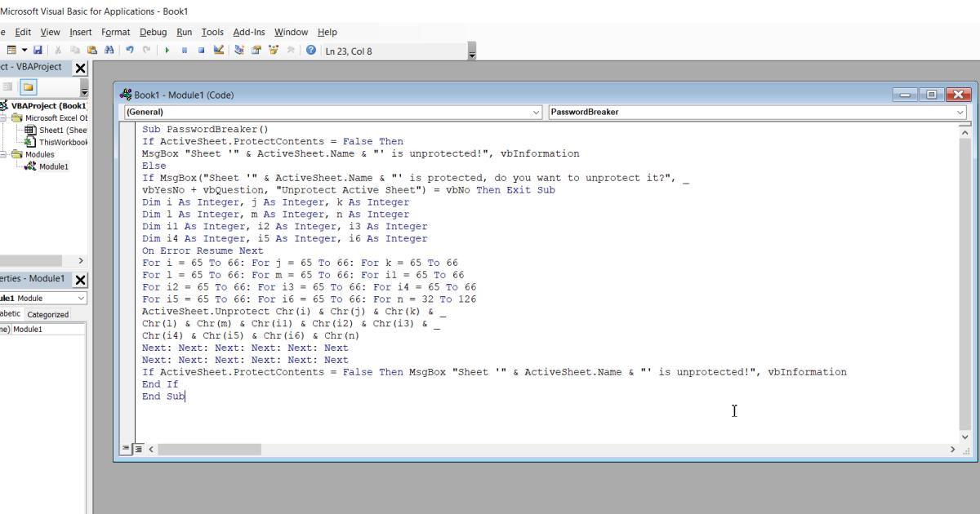Open the Tools menu

pyautogui.click(x=212, y=32)
